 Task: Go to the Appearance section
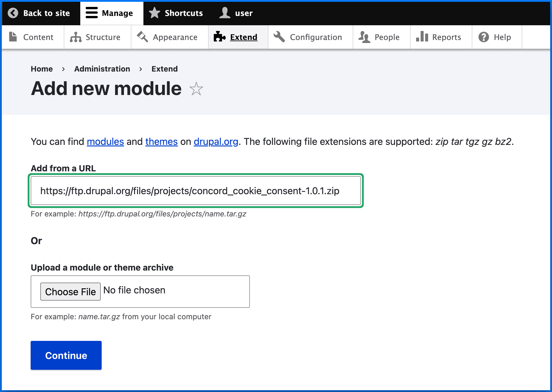point(168,37)
